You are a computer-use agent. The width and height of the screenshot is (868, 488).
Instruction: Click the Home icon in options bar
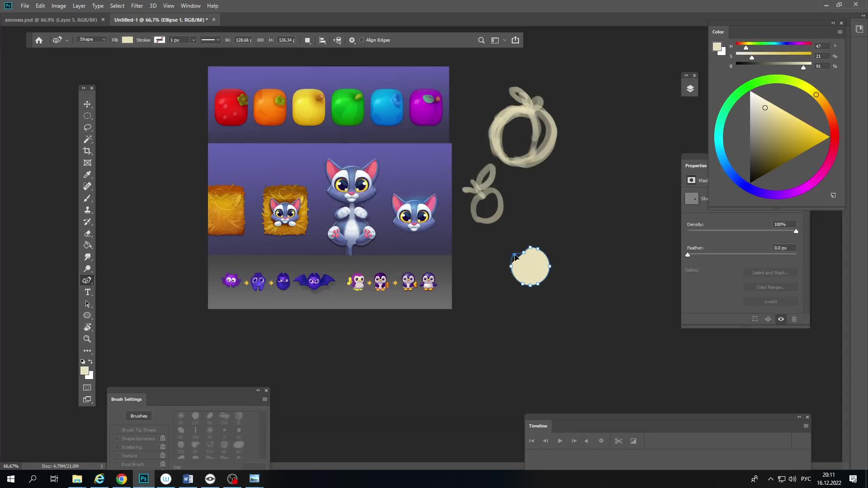tap(39, 40)
